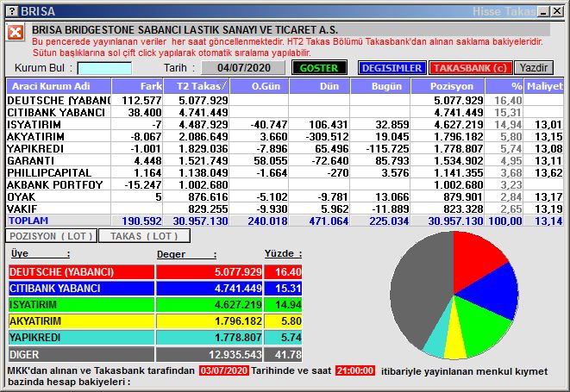The height and width of the screenshot is (392, 570).
Task: Click the red 21:00:00 time label
Action: pyautogui.click(x=354, y=370)
